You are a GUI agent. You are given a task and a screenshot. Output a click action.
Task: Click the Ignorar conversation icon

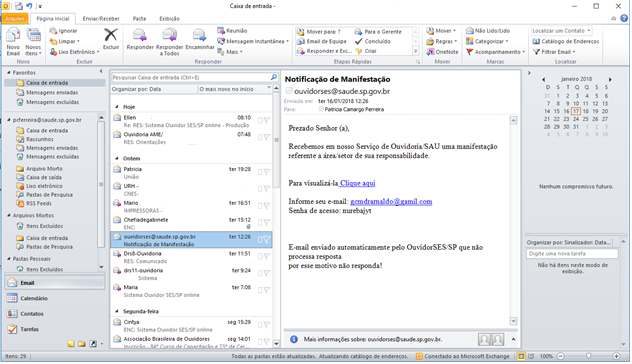click(x=53, y=31)
